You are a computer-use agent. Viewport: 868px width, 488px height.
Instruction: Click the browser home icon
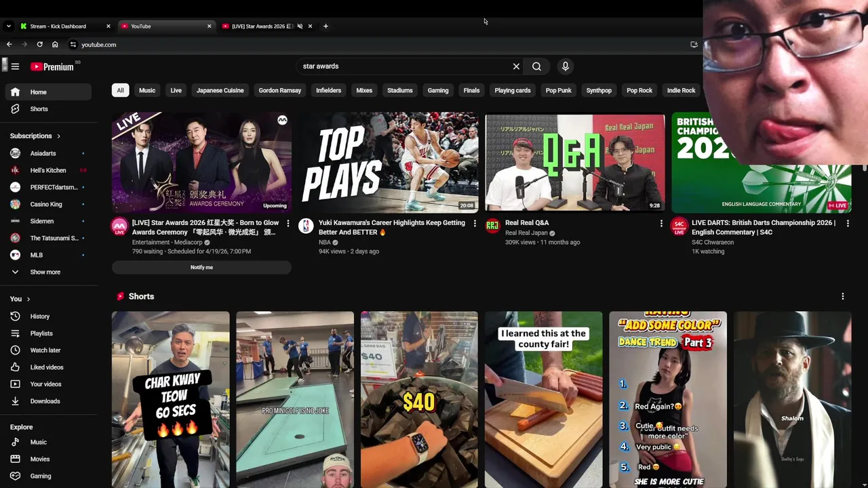point(55,45)
